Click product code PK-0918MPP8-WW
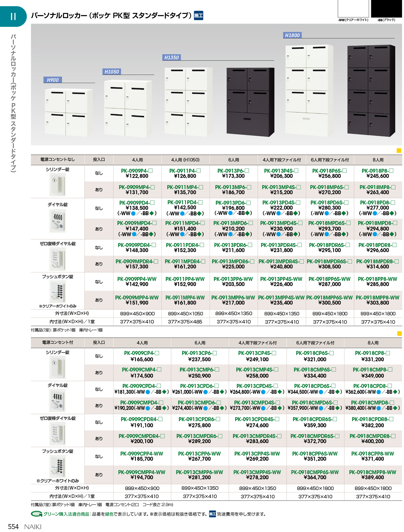 tap(377, 298)
